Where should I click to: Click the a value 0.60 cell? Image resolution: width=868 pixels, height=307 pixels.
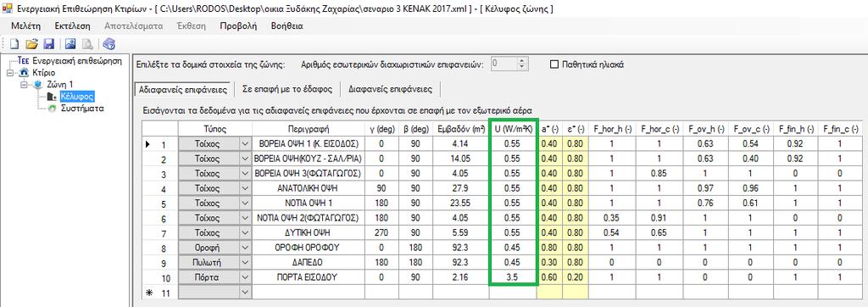[x=548, y=276]
